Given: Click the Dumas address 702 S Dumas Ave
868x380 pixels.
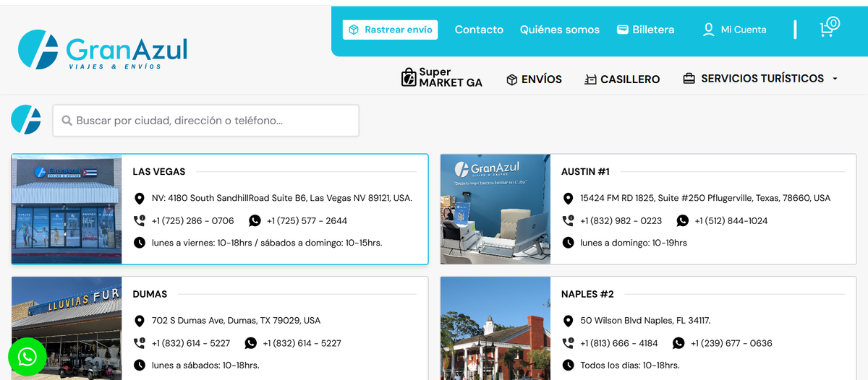Looking at the screenshot, I should pos(236,321).
